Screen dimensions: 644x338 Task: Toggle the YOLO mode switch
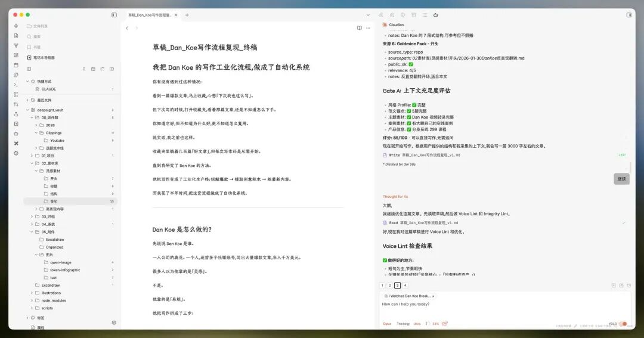623,324
